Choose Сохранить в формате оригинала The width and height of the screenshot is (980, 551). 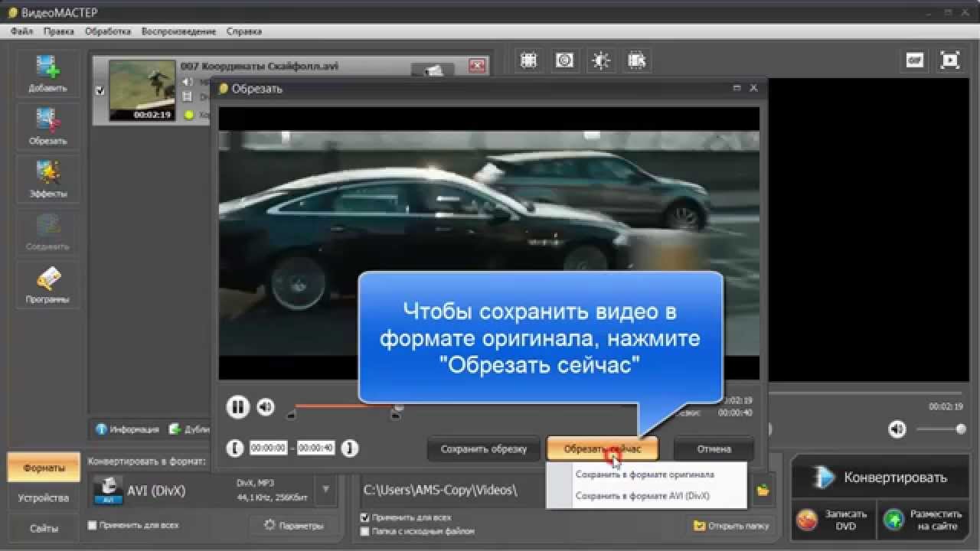point(645,474)
